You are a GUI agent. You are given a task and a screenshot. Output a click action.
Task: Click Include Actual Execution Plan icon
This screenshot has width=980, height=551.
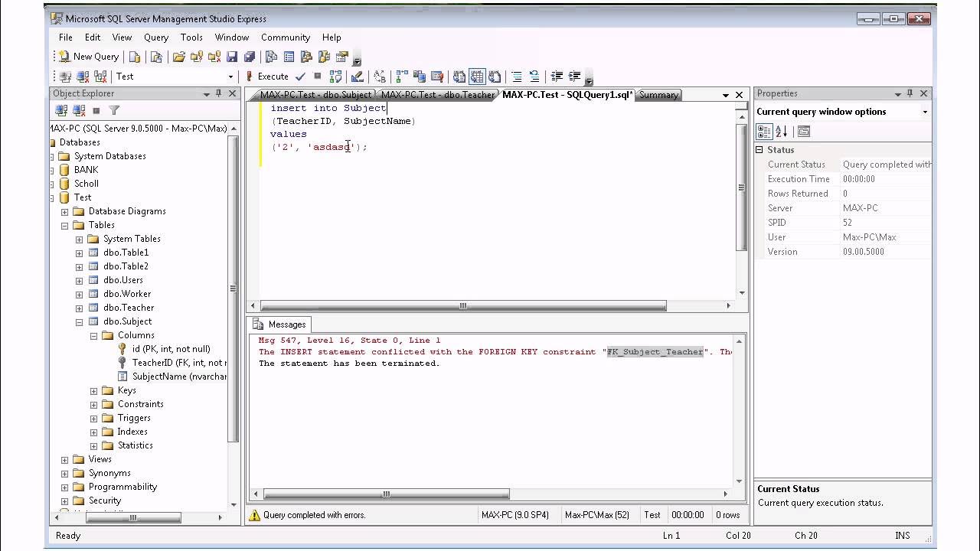point(401,77)
